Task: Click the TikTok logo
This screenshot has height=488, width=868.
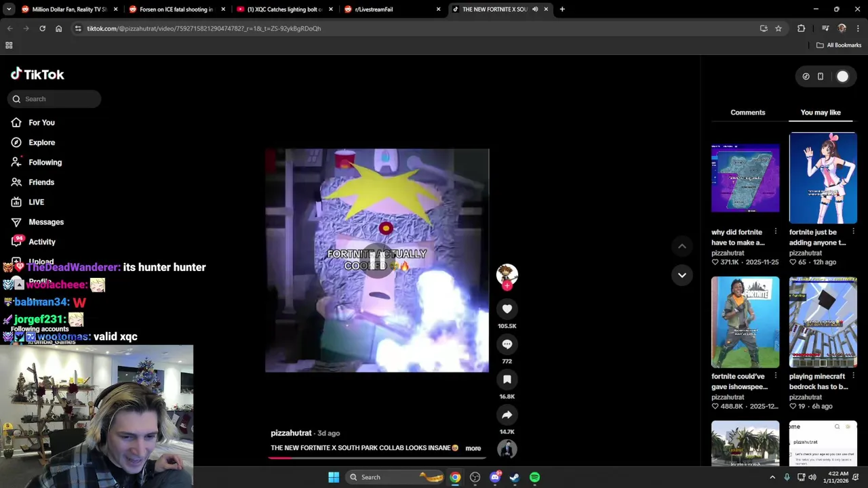Action: tap(37, 75)
